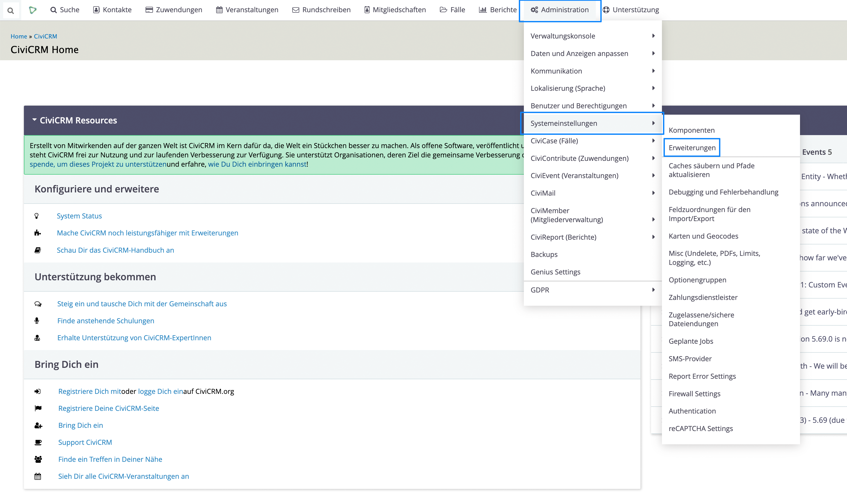Open SMS-Provider settings
The width and height of the screenshot is (847, 504).
coord(730,359)
